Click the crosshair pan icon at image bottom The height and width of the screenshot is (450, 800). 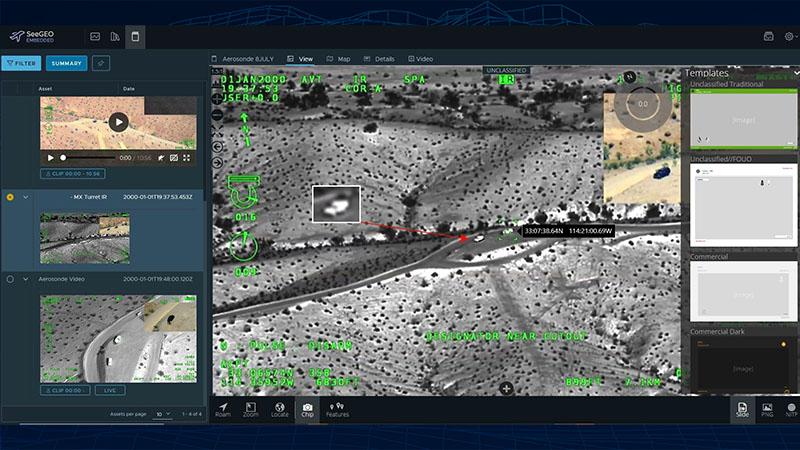(x=506, y=389)
